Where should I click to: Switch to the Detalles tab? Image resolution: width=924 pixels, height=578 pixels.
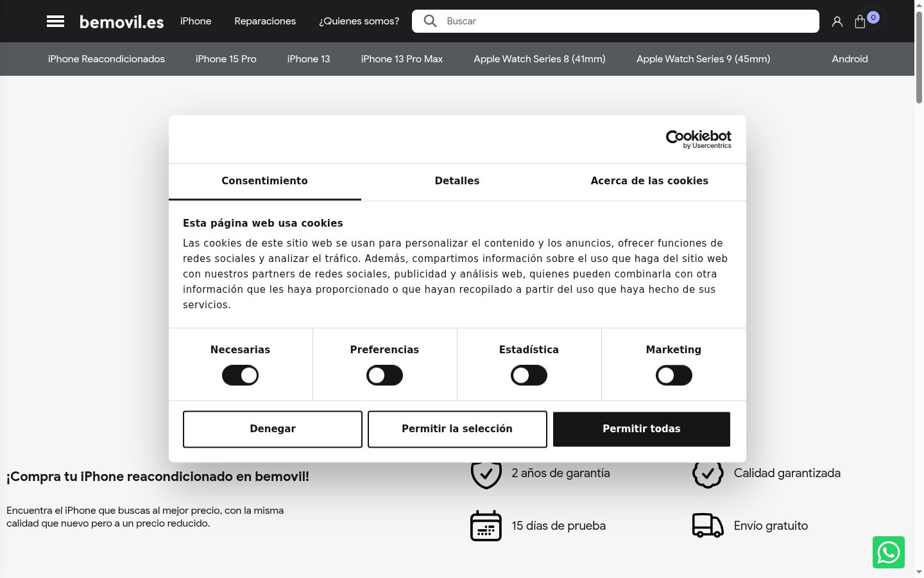point(457,181)
